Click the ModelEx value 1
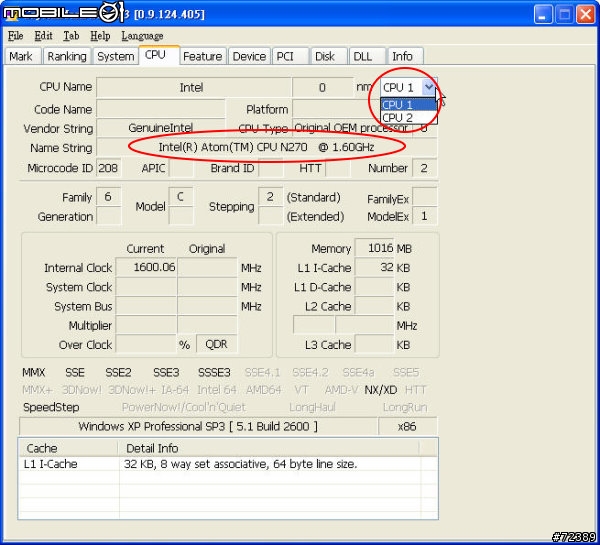The width and height of the screenshot is (600, 545). coord(424,216)
